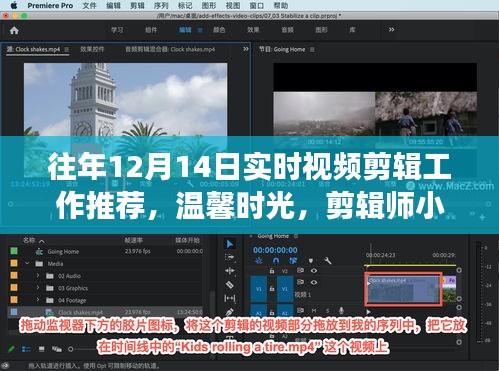Toggle sync lock on track V1
The height and width of the screenshot is (371, 499).
pos(300,282)
